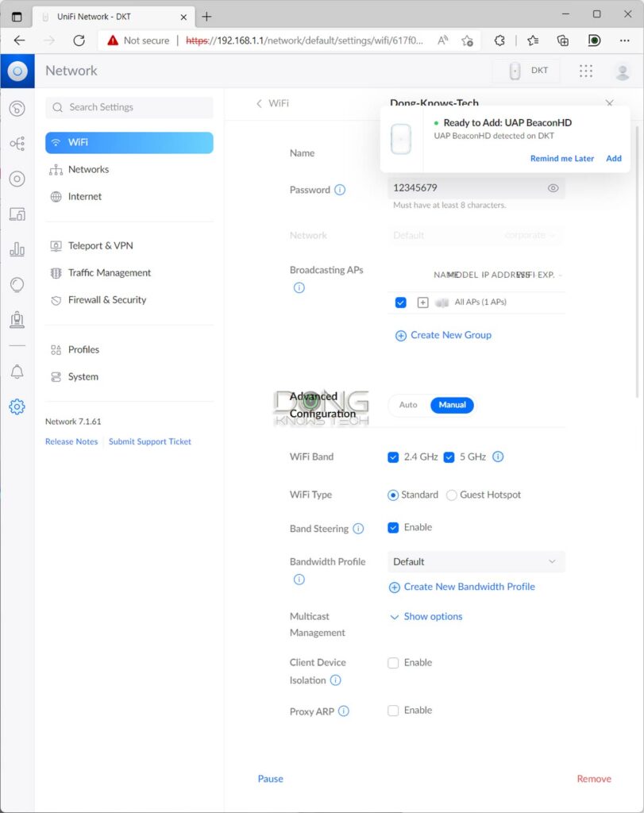This screenshot has height=813, width=644.
Task: Uncheck the 5 GHz band checkbox
Action: point(449,457)
